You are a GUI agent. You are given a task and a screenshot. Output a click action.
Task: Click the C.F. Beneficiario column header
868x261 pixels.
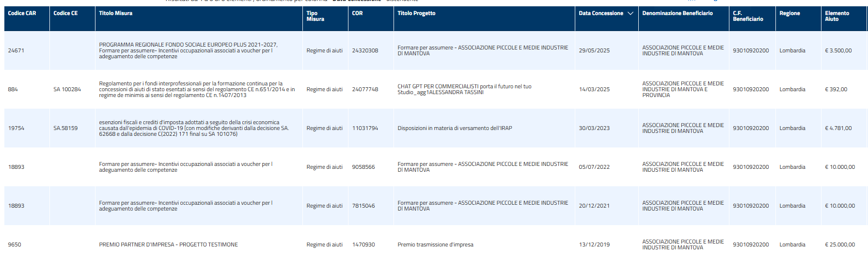tap(747, 16)
